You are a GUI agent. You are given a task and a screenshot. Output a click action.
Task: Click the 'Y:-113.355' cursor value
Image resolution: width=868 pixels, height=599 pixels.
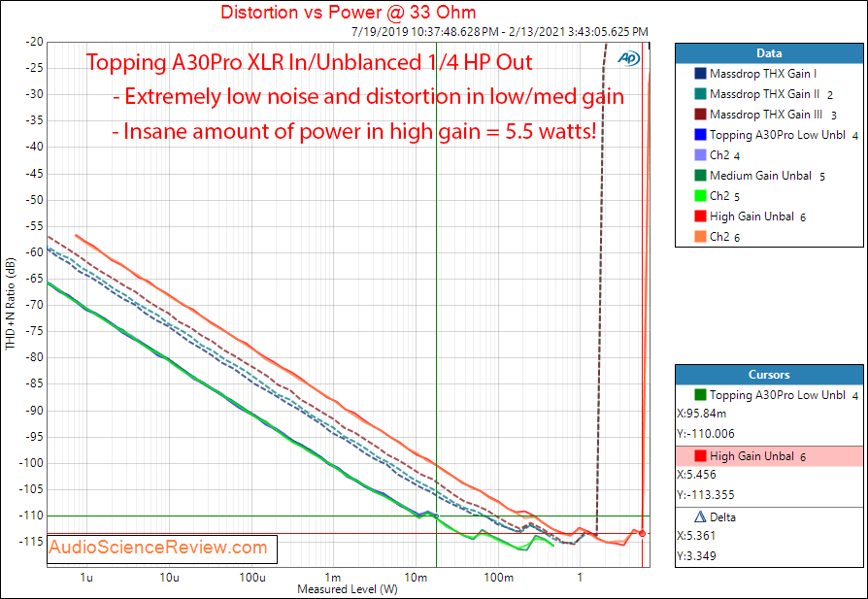pos(706,494)
